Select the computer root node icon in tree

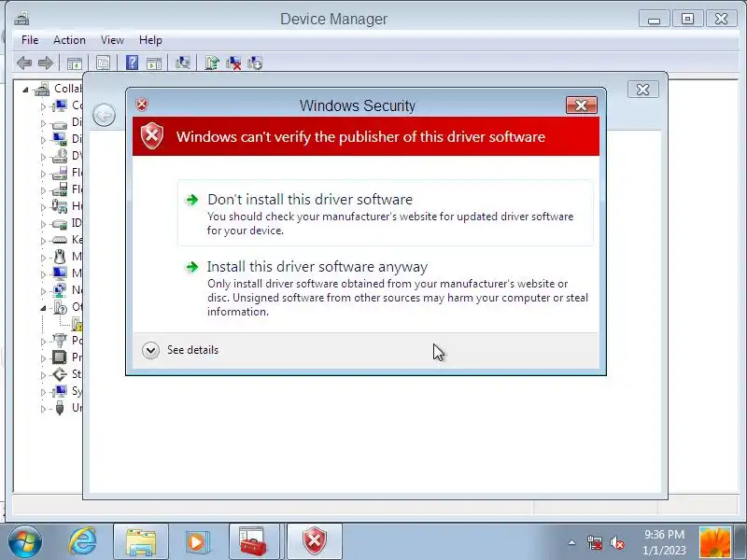[x=42, y=89]
